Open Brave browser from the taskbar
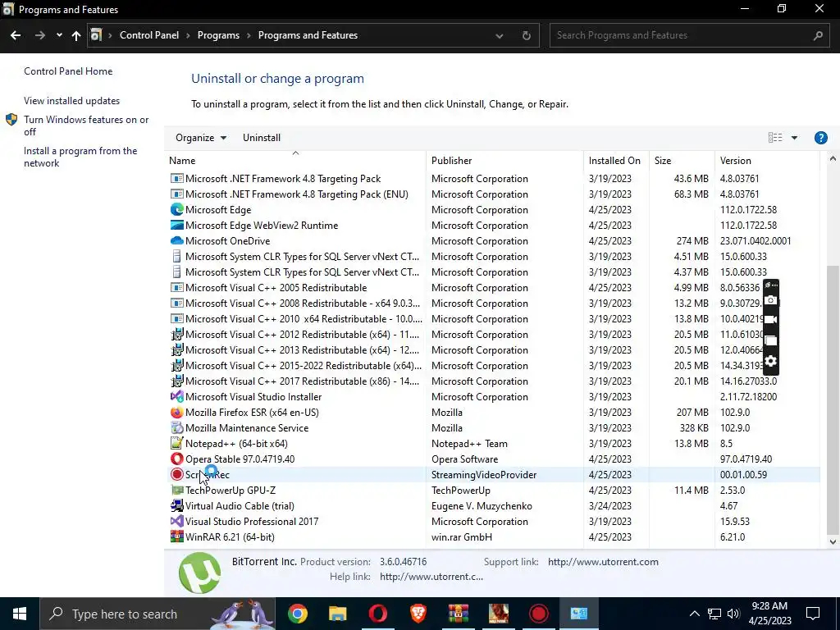Image resolution: width=840 pixels, height=630 pixels. tap(418, 614)
